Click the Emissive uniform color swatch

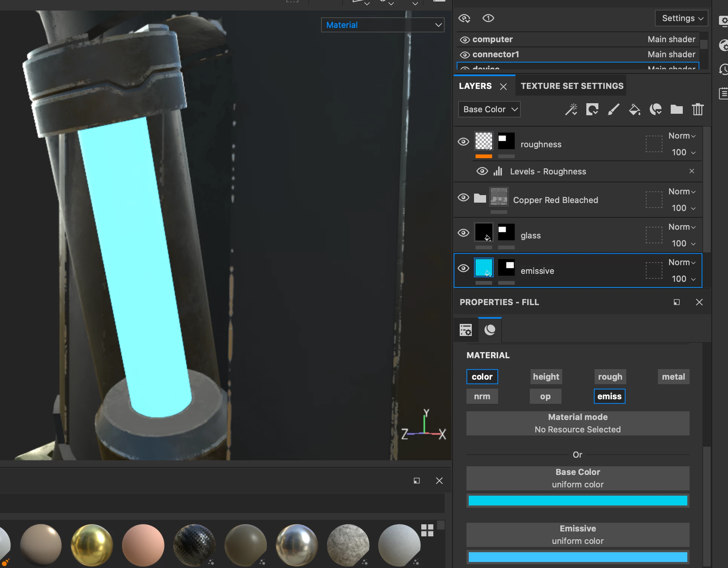coord(578,557)
